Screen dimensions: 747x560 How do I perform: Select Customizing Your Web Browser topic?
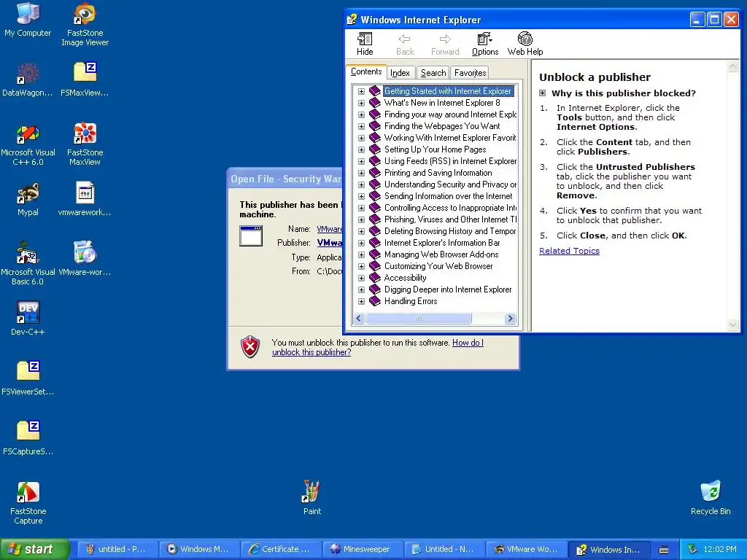click(x=438, y=266)
